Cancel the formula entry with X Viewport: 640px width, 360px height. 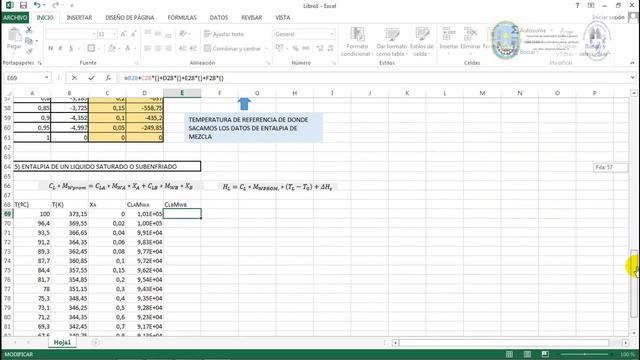(x=74, y=78)
